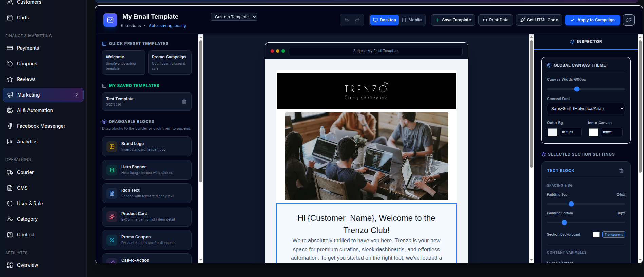Viewport: 644px width, 277px height.
Task: Click the Outer Bg hex input field
Action: coord(570,132)
